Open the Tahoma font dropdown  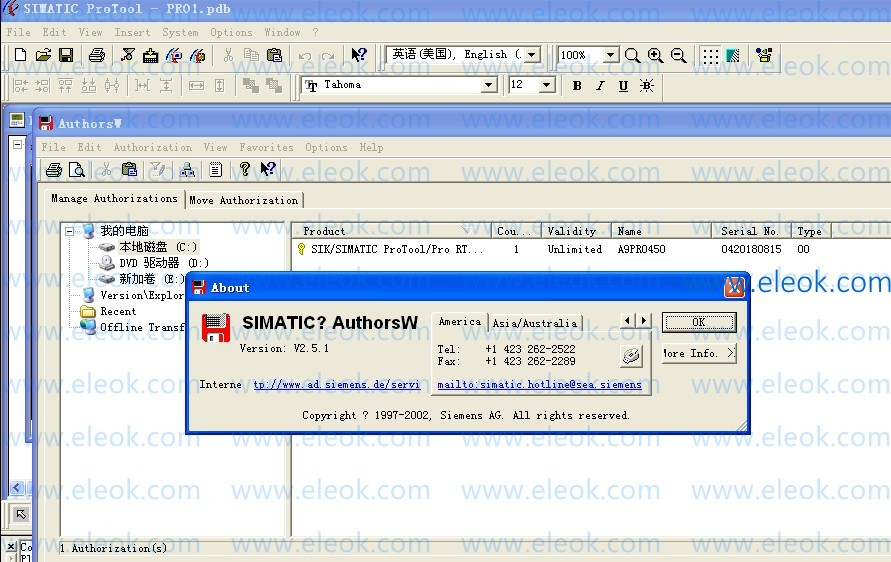489,85
